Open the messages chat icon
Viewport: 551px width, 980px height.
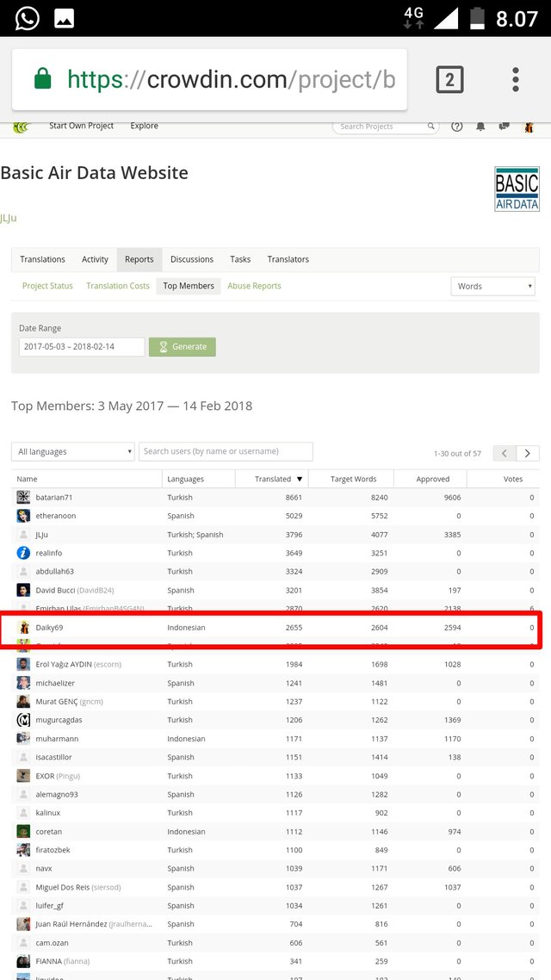[505, 127]
